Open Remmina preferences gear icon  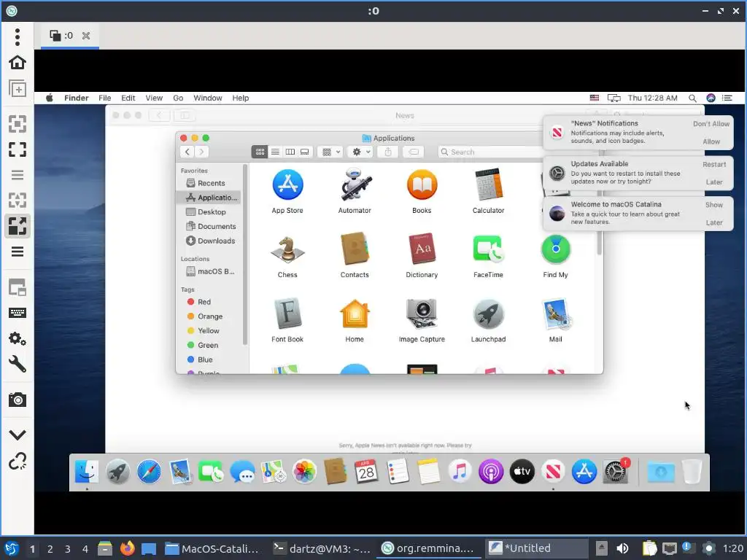pyautogui.click(x=18, y=338)
